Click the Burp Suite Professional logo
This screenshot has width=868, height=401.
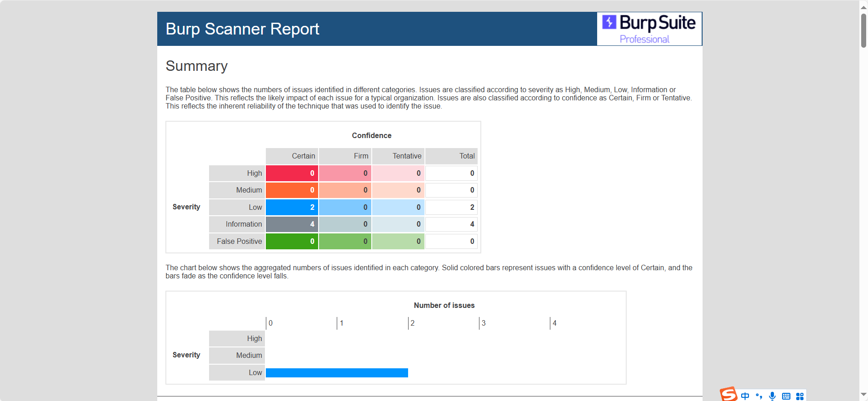[649, 29]
